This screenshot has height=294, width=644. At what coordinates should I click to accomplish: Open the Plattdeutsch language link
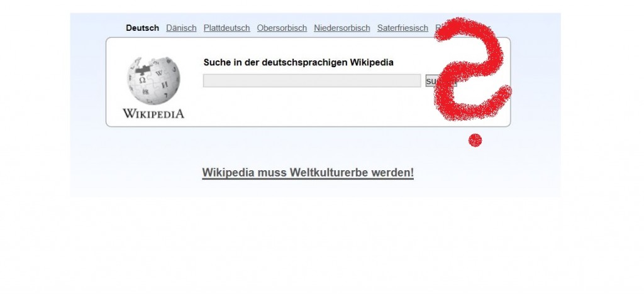tap(226, 28)
